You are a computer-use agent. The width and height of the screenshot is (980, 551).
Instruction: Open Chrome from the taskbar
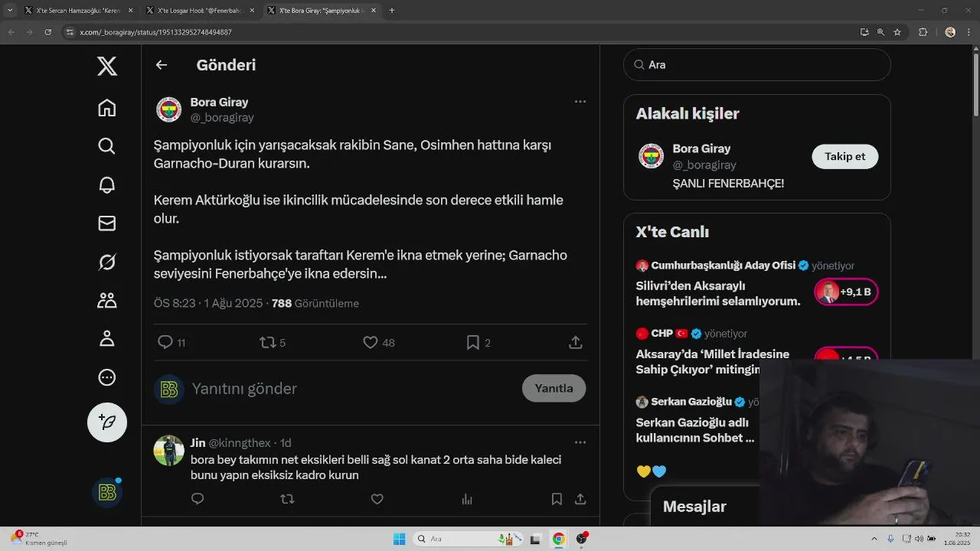click(x=559, y=539)
